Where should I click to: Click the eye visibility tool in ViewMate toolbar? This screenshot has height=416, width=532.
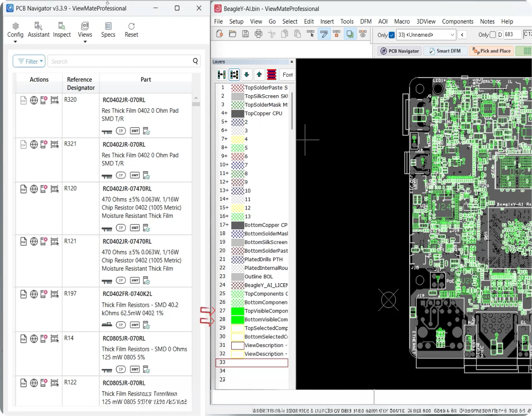pyautogui.click(x=362, y=34)
